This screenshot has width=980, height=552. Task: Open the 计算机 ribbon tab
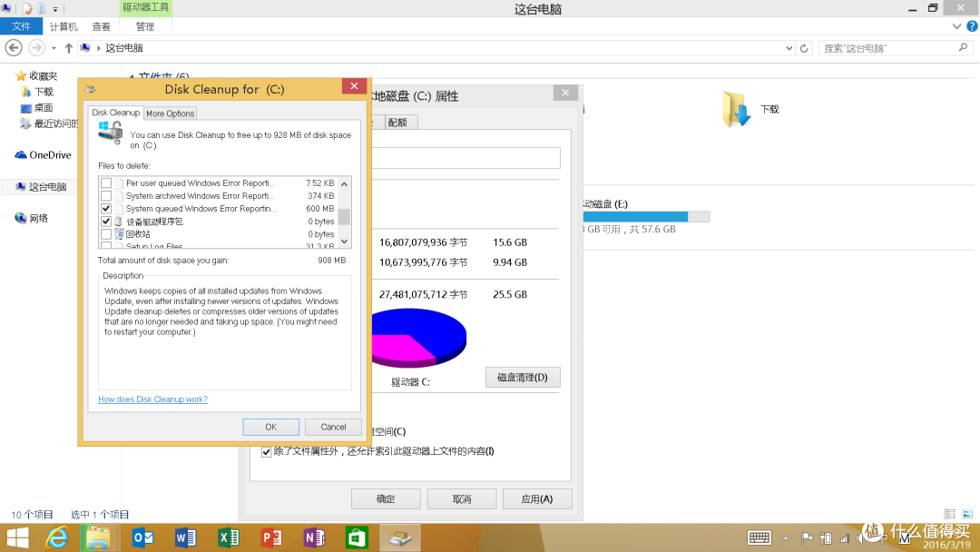(64, 27)
